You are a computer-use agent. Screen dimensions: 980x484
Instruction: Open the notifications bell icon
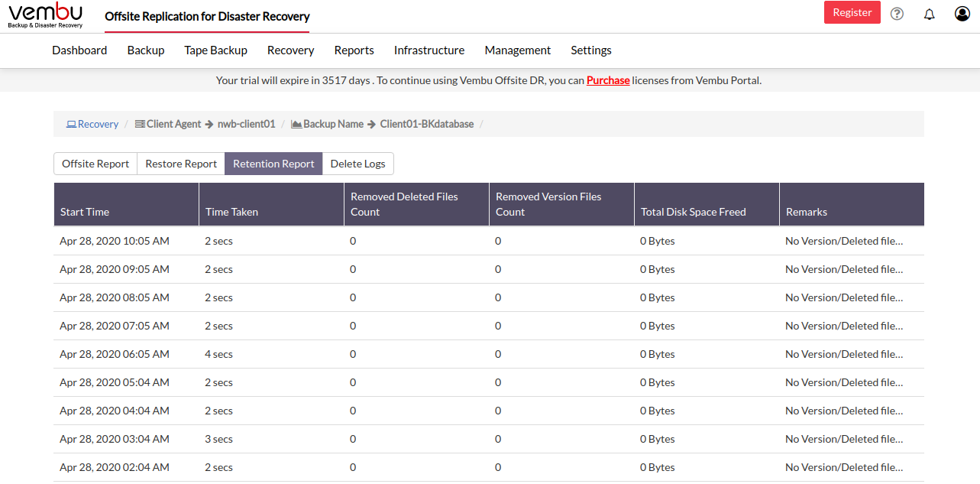930,14
